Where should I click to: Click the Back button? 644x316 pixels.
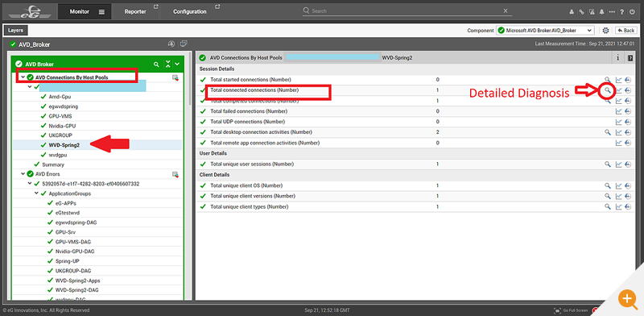626,31
